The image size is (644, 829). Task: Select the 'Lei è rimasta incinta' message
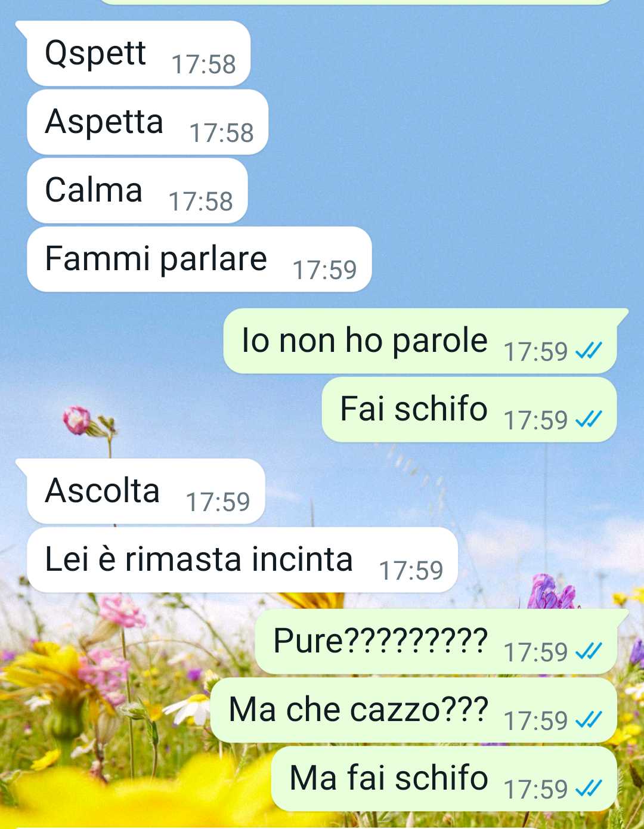(x=242, y=559)
